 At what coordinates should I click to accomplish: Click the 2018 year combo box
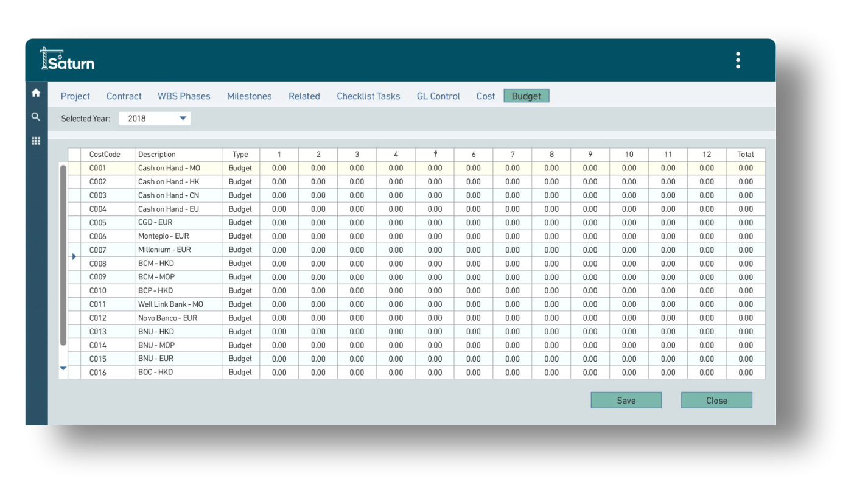tap(149, 119)
